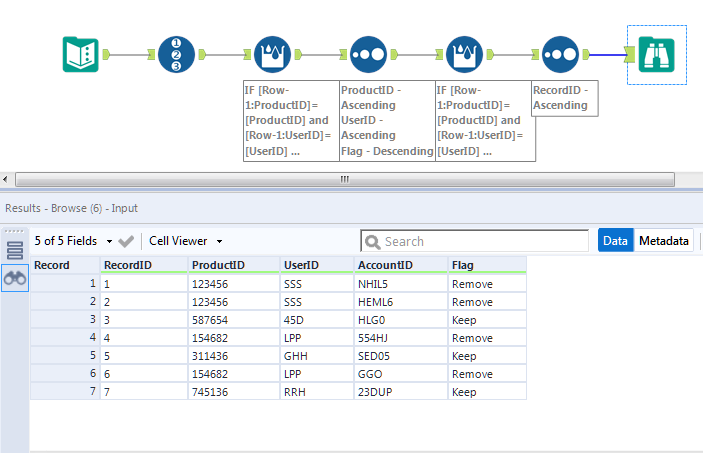The width and height of the screenshot is (703, 453).
Task: Click cell '745136' in ProductID column
Action: (x=234, y=392)
